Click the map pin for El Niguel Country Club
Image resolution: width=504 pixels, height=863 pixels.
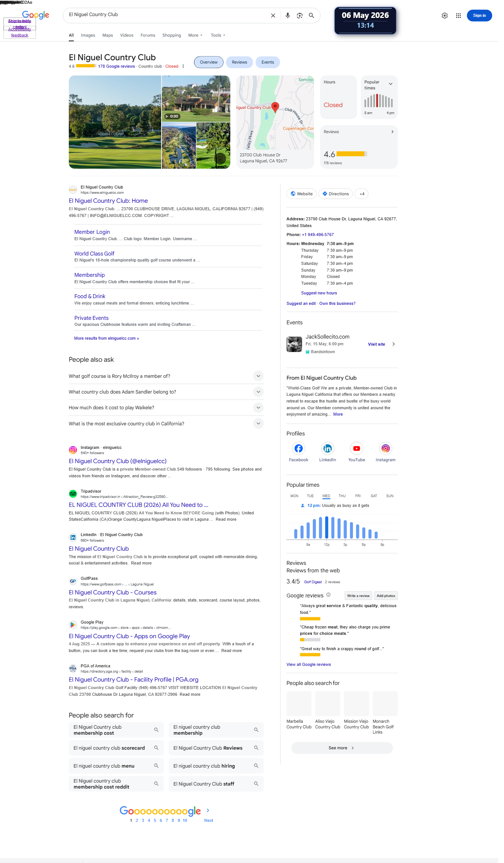(x=275, y=107)
